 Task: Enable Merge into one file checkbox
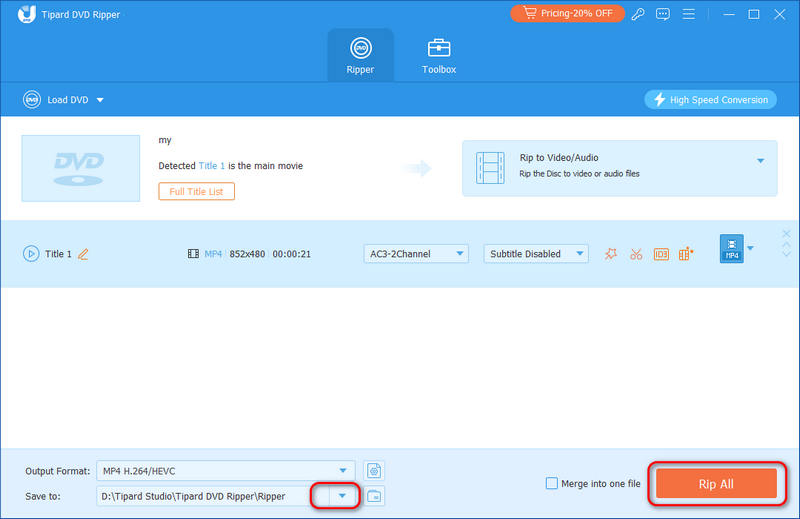(552, 483)
